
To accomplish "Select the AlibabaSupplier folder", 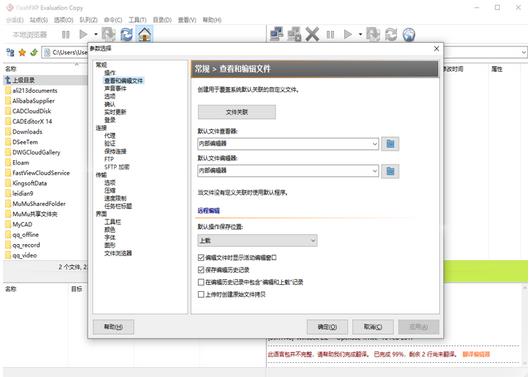I will pos(33,101).
